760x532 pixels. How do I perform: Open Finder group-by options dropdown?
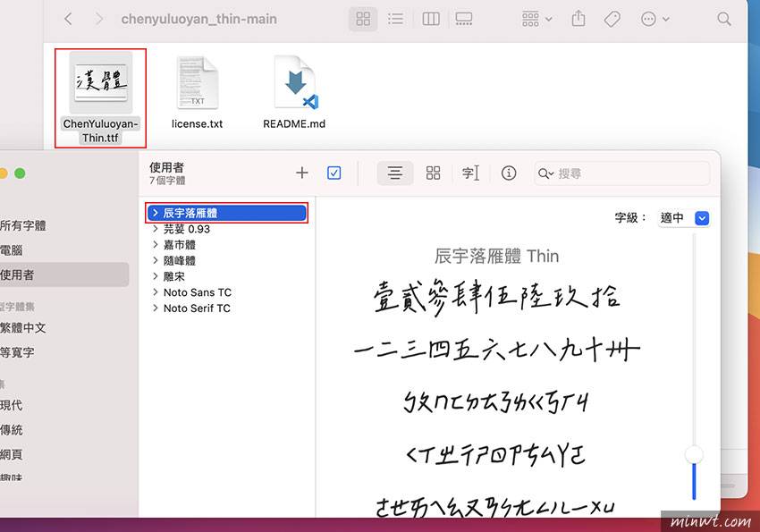pyautogui.click(x=536, y=19)
